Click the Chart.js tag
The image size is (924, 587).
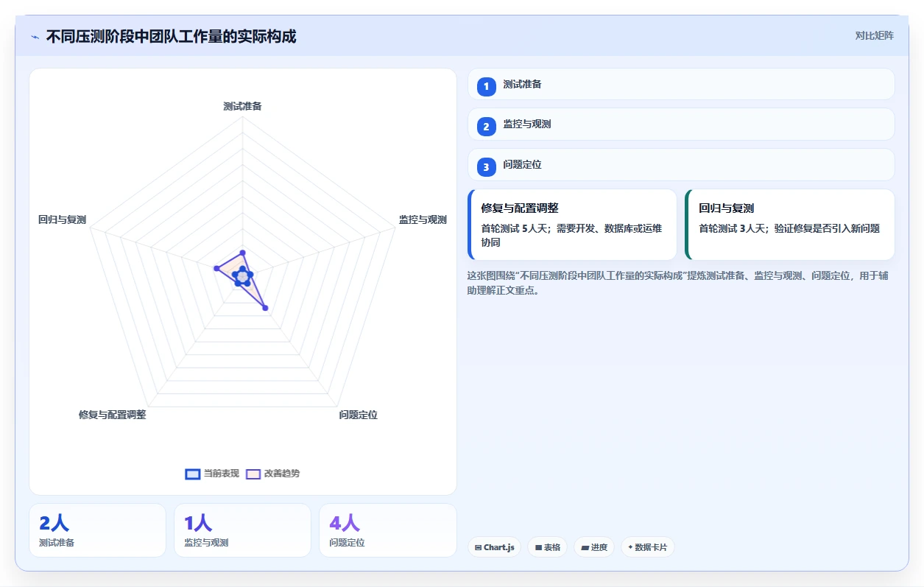[x=495, y=547]
